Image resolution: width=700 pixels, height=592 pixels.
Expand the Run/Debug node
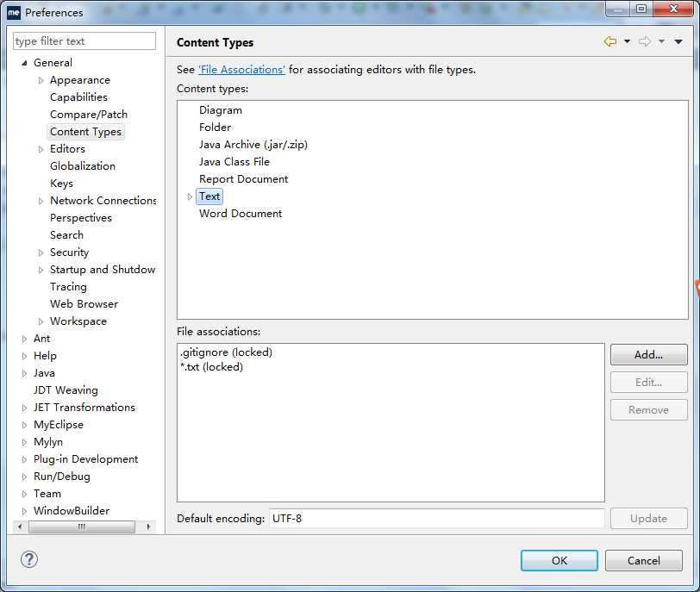(x=24, y=477)
